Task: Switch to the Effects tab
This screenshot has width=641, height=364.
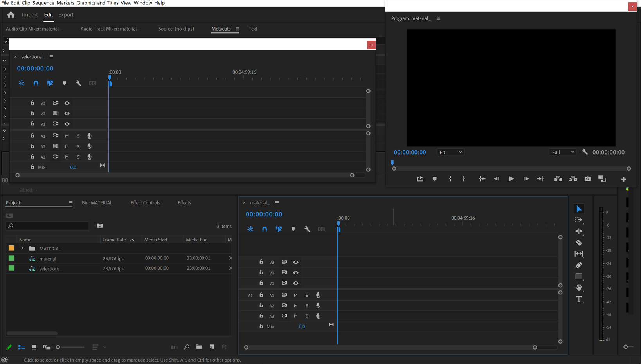Action: [184, 202]
